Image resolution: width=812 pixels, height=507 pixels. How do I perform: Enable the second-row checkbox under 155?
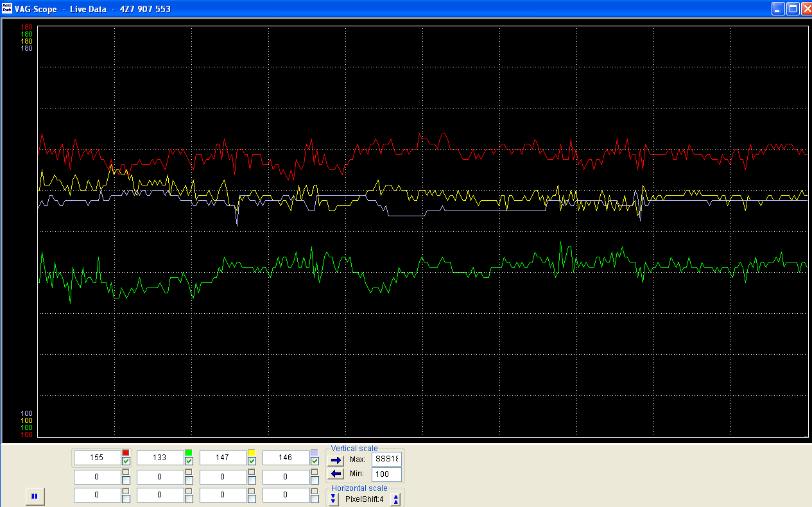(x=126, y=480)
